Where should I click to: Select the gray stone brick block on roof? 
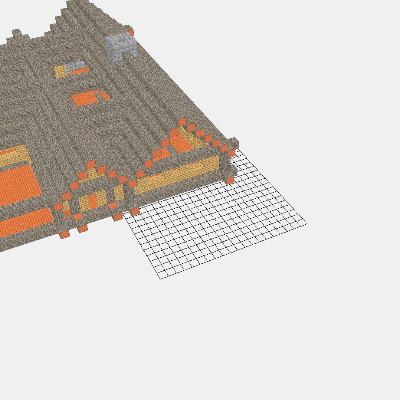coord(121,49)
